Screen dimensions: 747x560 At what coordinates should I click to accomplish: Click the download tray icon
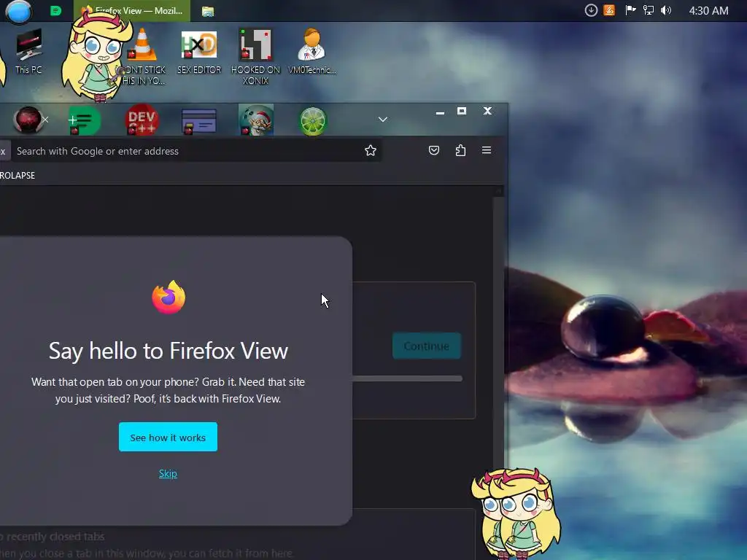(x=591, y=10)
